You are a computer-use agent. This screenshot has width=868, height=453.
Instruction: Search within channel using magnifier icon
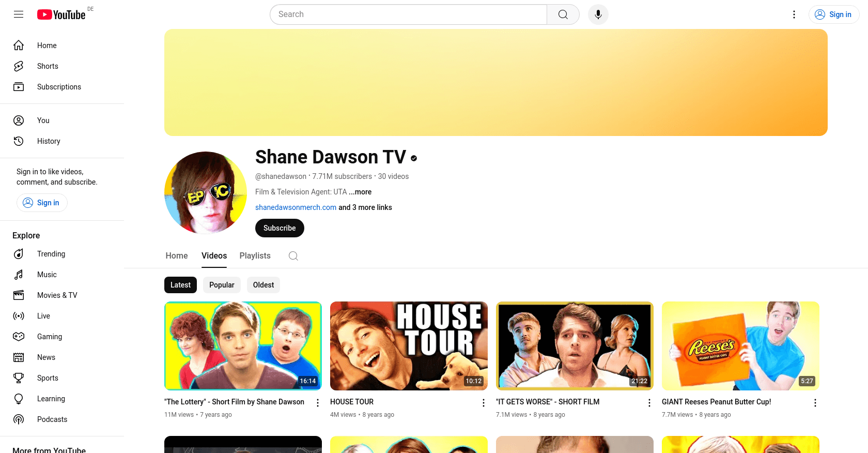coord(293,256)
